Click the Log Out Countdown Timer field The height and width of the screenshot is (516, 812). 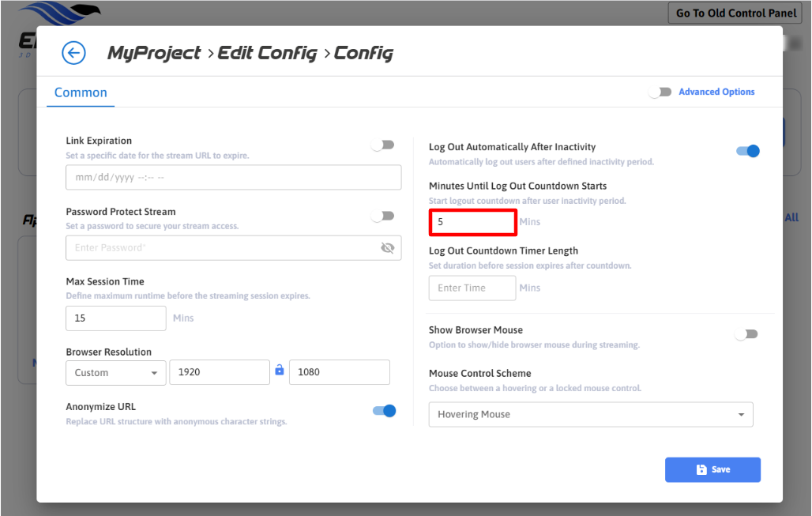point(472,288)
